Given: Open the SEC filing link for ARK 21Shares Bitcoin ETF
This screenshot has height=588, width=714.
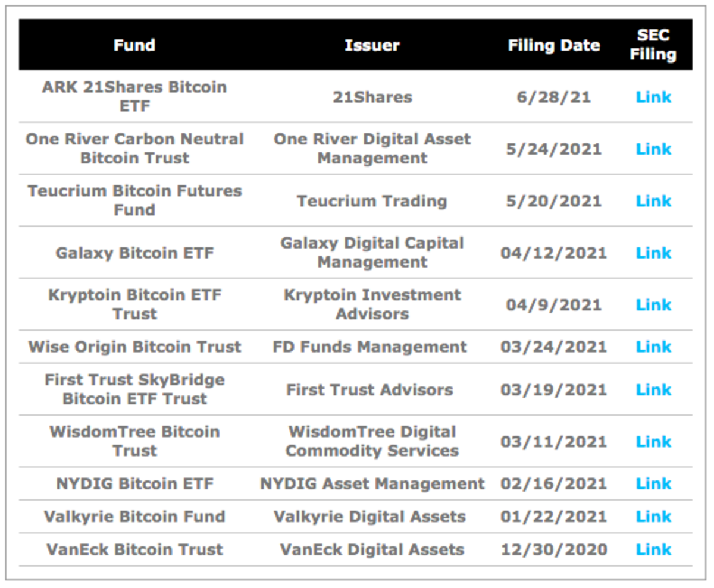Looking at the screenshot, I should click(x=653, y=97).
